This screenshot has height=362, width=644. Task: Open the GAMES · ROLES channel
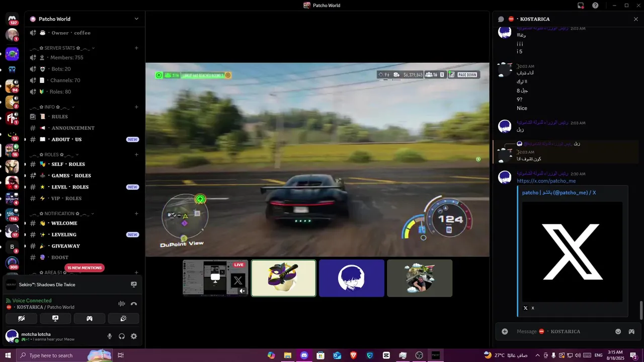(84, 176)
